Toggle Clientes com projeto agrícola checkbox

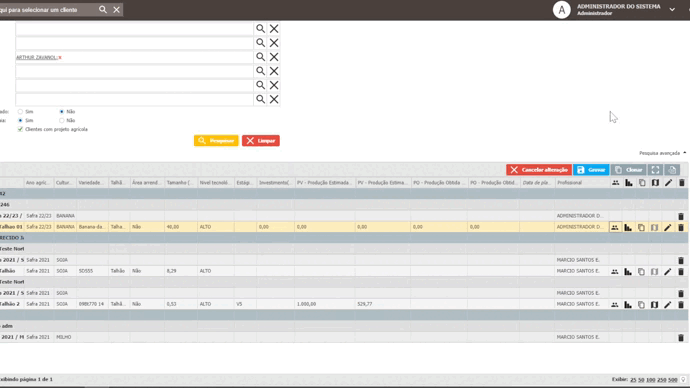[x=20, y=129]
